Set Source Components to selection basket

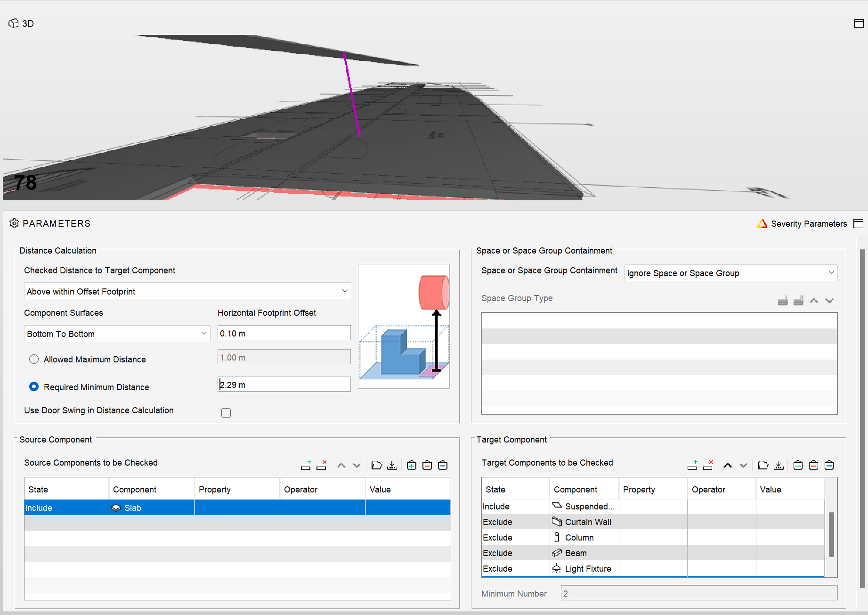[443, 465]
